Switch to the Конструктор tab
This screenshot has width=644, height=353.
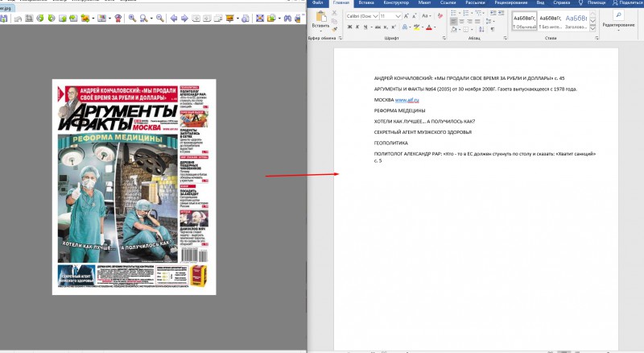click(x=396, y=2)
